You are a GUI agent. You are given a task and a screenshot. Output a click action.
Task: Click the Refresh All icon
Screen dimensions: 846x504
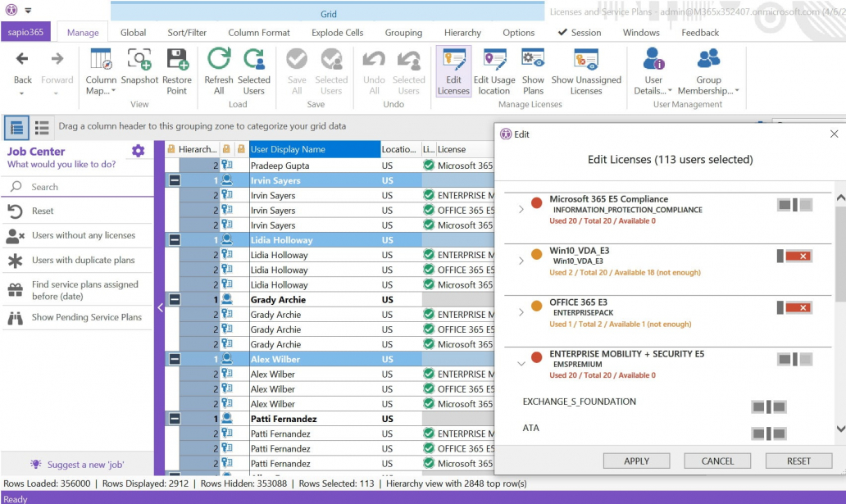coord(219,71)
